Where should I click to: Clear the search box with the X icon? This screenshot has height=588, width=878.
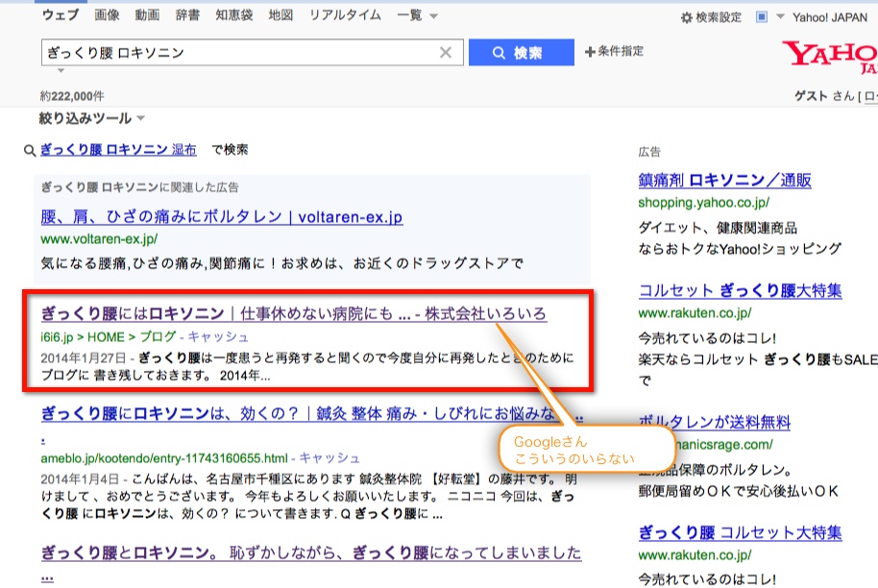tap(446, 52)
